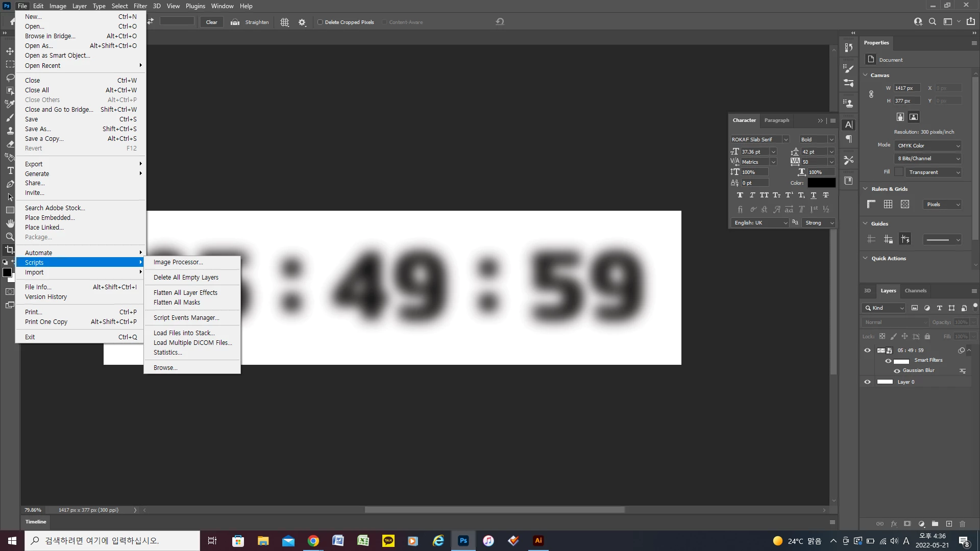This screenshot has height=551, width=980.
Task: Select the Hand tool
Action: 10,223
